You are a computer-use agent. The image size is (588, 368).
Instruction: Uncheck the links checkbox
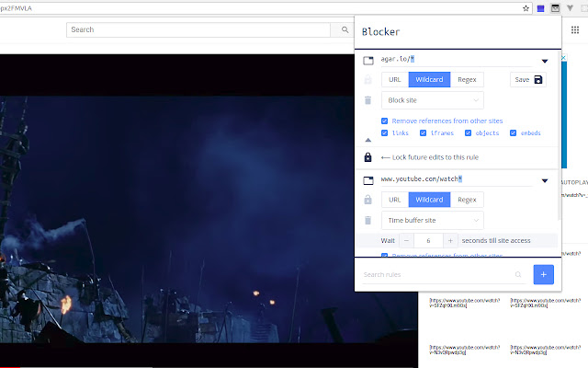click(384, 132)
